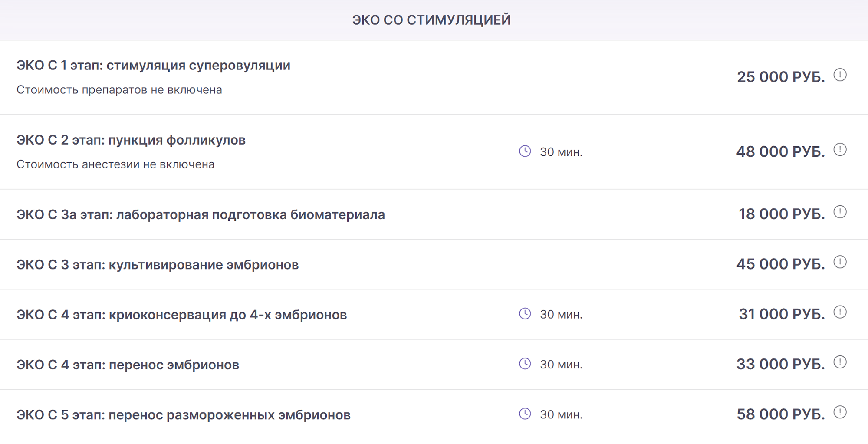868x444 pixels.
Task: Select 'ЭКО С 4 этап: криоконсервация до 4-х эмбрионов'
Action: [x=182, y=315]
